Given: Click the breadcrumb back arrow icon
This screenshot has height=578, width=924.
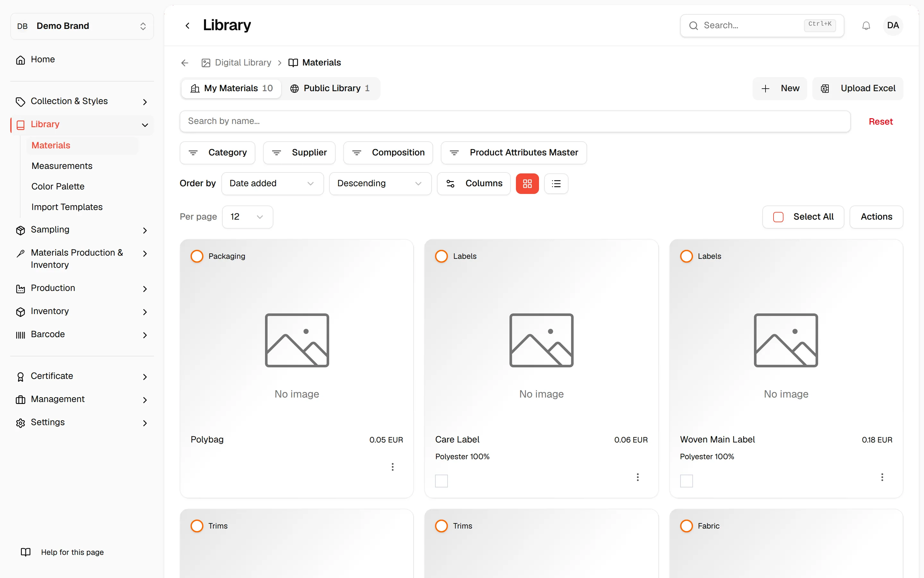Looking at the screenshot, I should pyautogui.click(x=185, y=63).
